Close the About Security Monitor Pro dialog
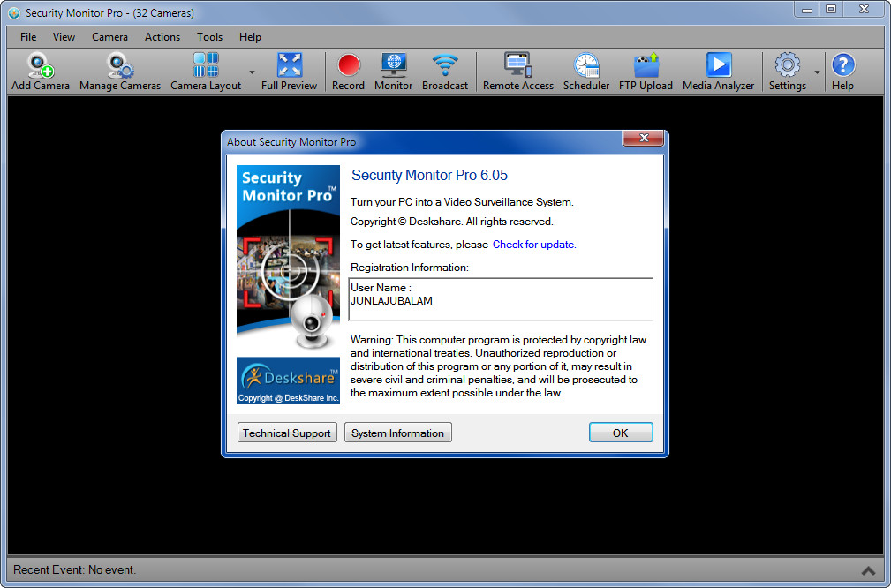Image resolution: width=891 pixels, height=588 pixels. click(x=643, y=138)
